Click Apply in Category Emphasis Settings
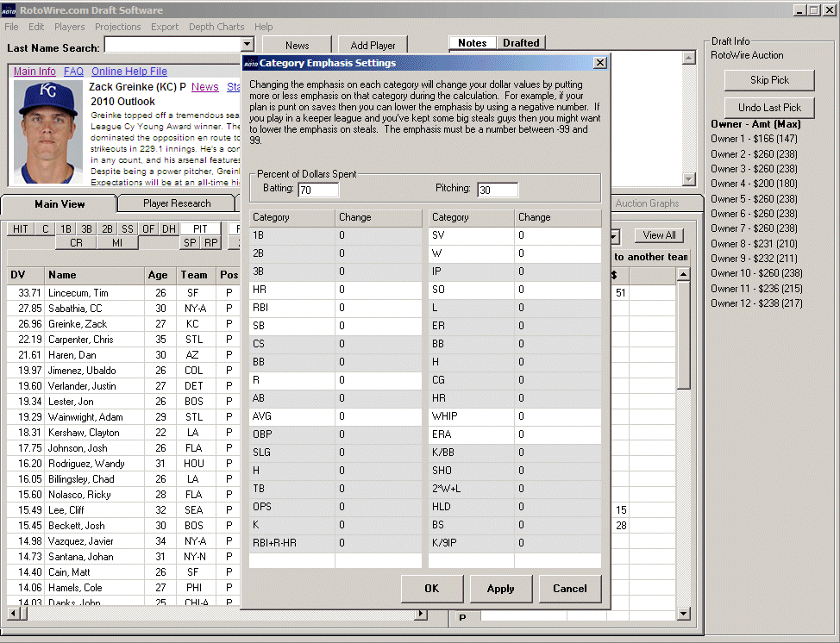Image resolution: width=840 pixels, height=643 pixels. pyautogui.click(x=500, y=589)
